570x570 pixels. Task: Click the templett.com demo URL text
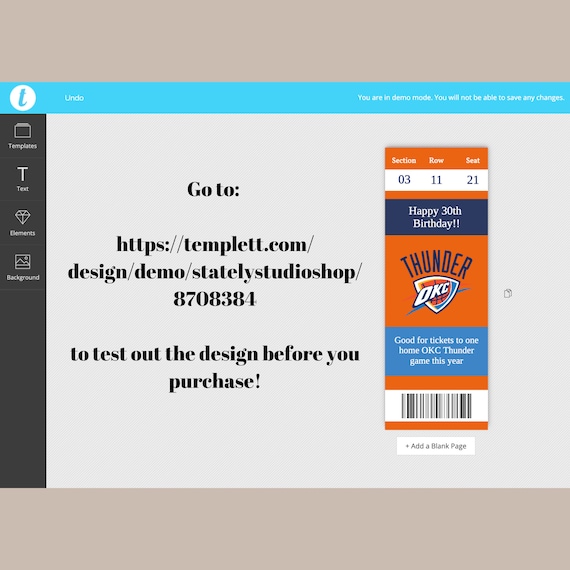pos(215,271)
